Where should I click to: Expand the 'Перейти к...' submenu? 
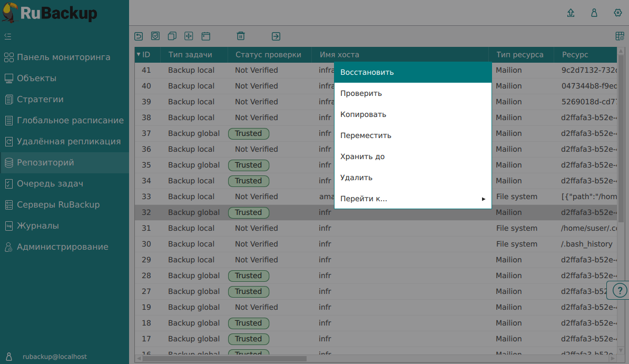pos(412,199)
